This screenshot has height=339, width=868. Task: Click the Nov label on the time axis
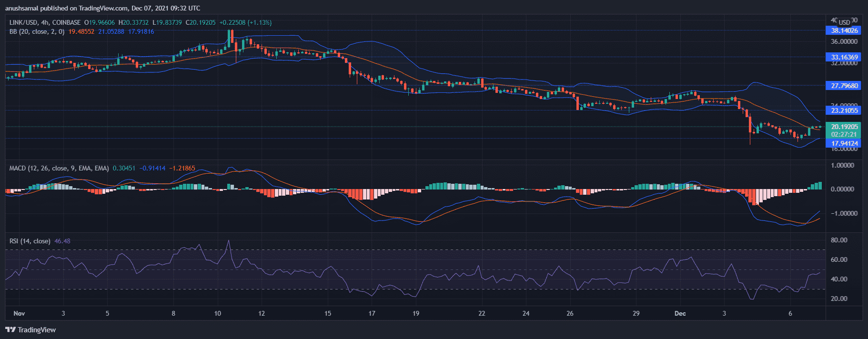[19, 313]
